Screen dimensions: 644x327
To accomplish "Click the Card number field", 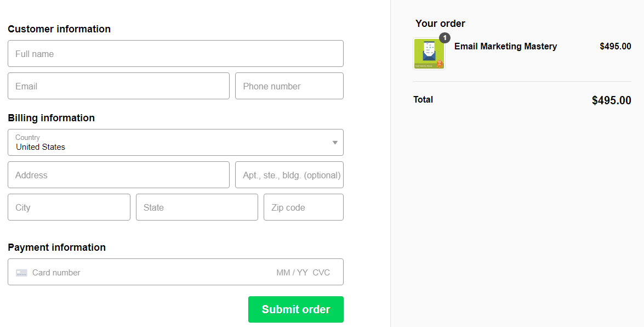I will (x=137, y=273).
